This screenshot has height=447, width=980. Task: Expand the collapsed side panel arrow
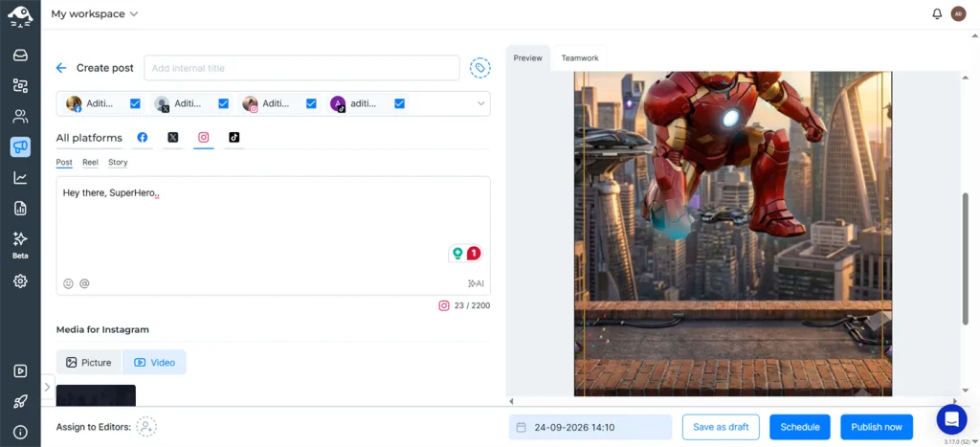click(47, 387)
